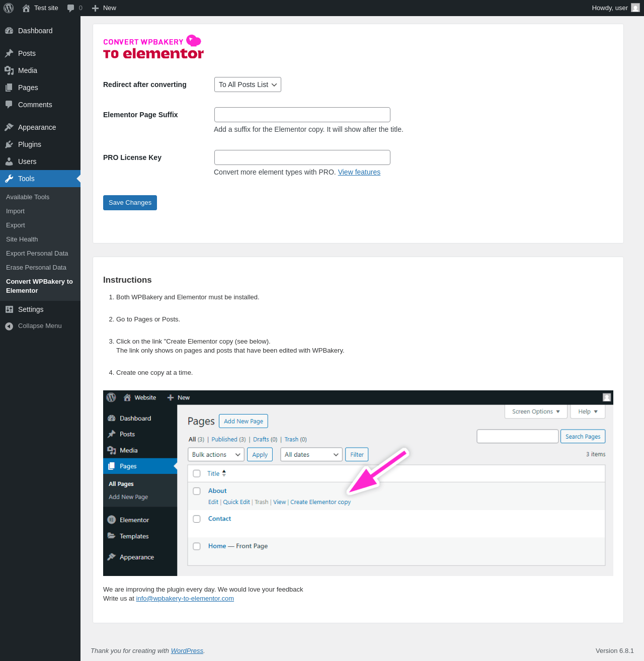The height and width of the screenshot is (661, 644).
Task: Select Convert WPBakery to Elementor submenu
Action: click(39, 286)
